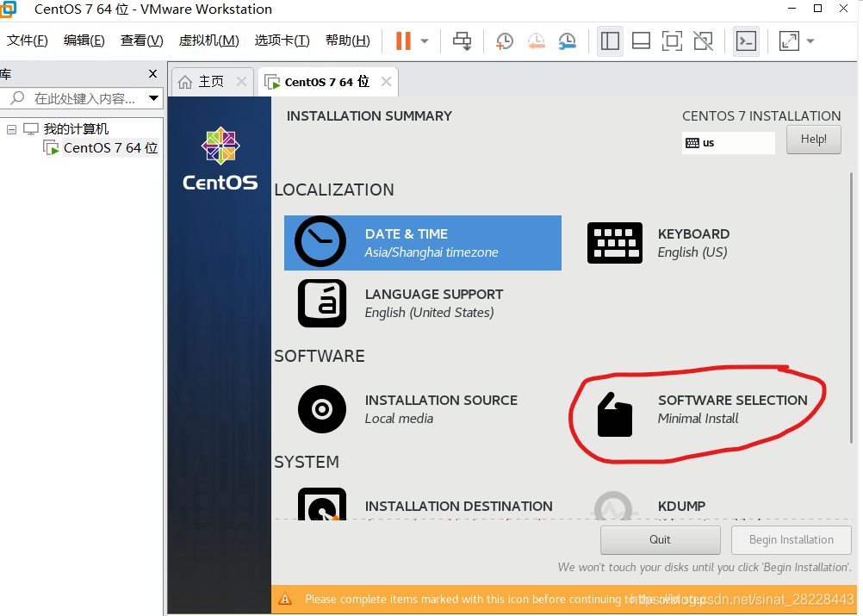Open the library search dropdown arrow

(x=153, y=98)
